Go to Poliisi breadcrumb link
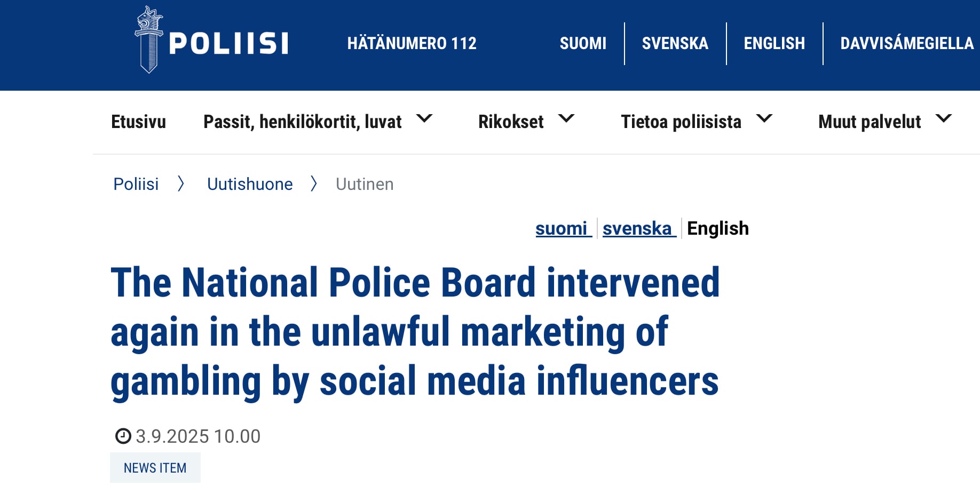This screenshot has width=980, height=495. (136, 184)
